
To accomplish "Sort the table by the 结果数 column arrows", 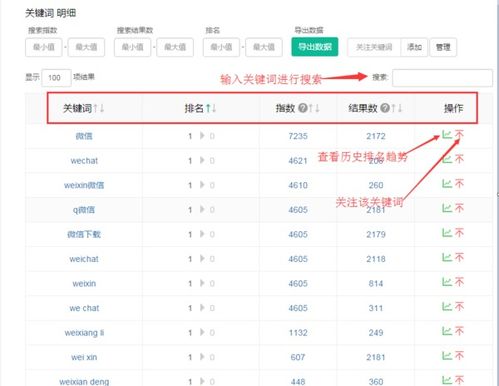I will tap(396, 108).
